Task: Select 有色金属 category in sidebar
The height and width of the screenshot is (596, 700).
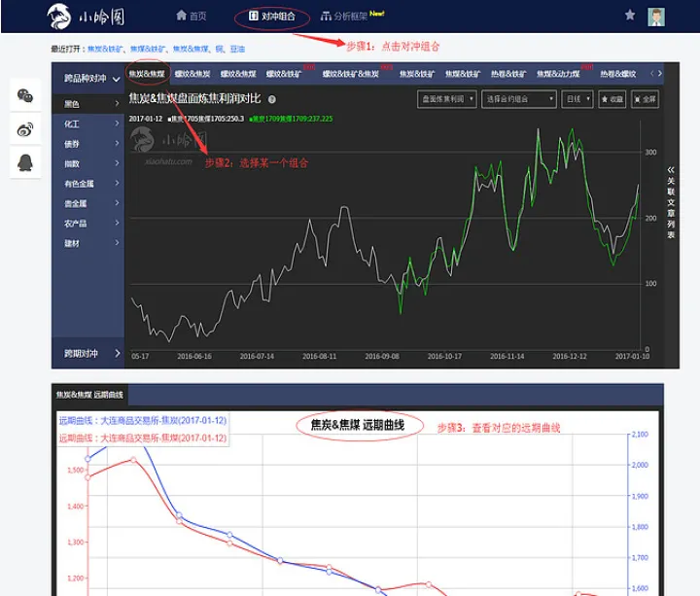Action: point(89,184)
